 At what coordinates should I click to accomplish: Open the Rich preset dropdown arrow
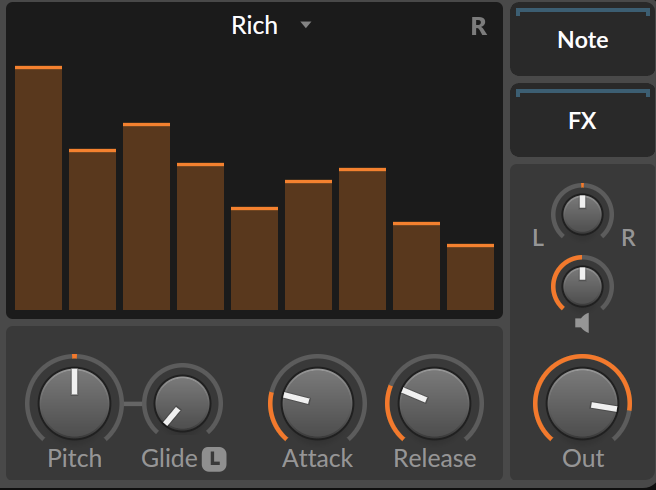[306, 25]
